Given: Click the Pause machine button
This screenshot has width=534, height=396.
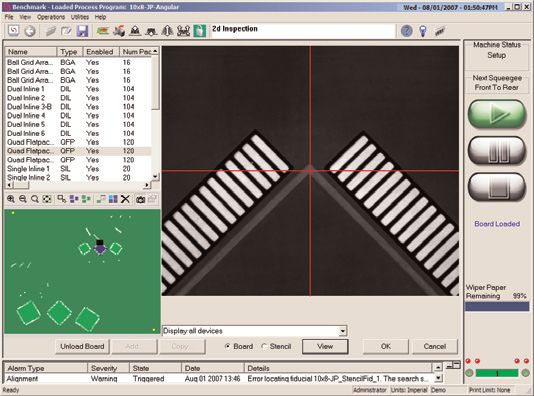Looking at the screenshot, I should (497, 151).
